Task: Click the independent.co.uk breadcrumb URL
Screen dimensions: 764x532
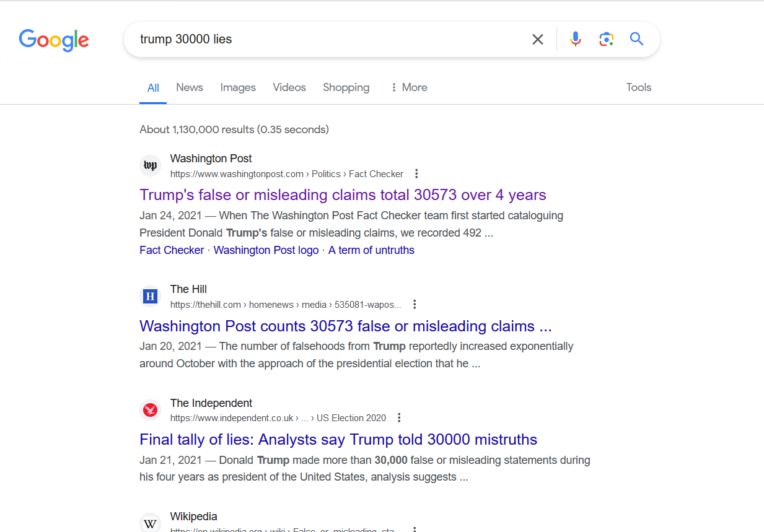Action: [x=278, y=418]
